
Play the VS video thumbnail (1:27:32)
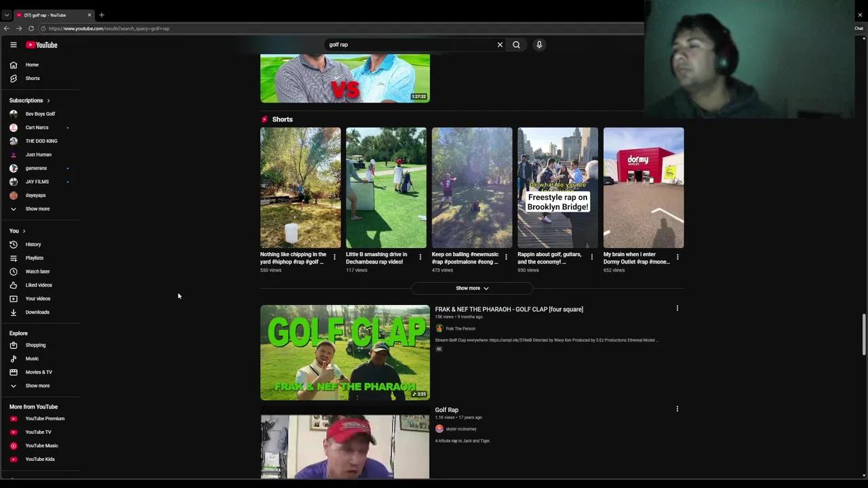[x=345, y=79]
